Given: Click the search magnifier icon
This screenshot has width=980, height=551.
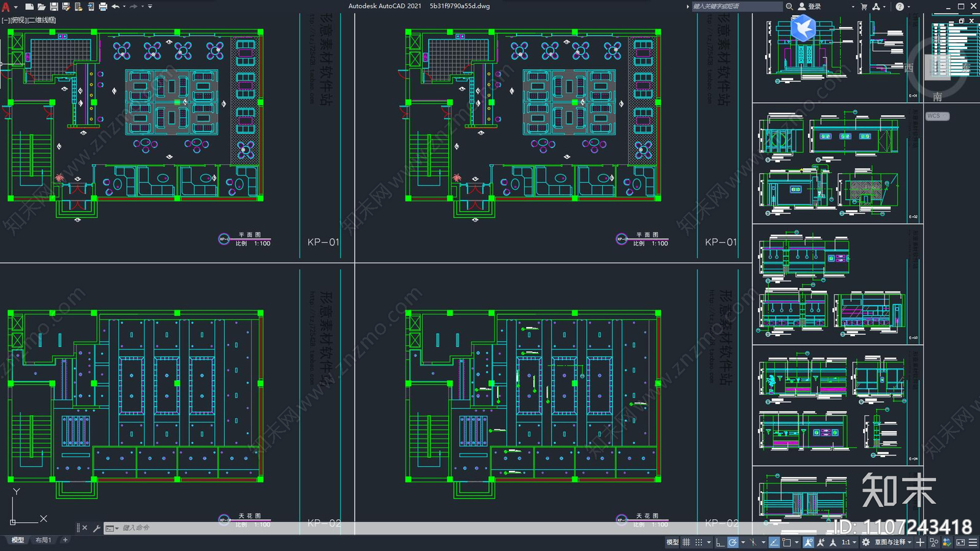Looking at the screenshot, I should coord(790,6).
